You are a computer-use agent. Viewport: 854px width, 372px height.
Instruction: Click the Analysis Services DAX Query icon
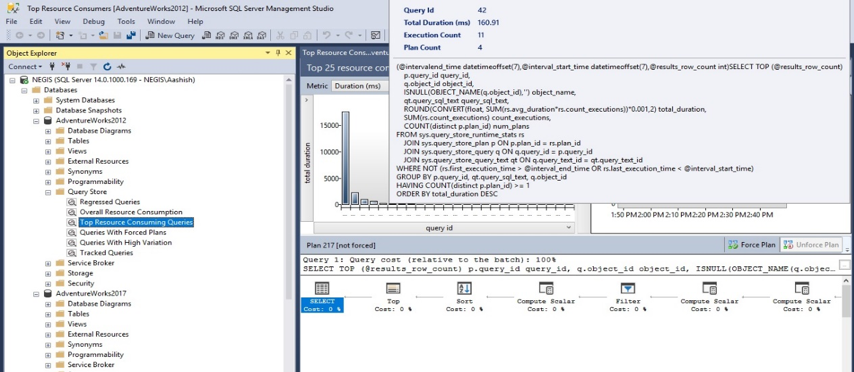tap(261, 35)
